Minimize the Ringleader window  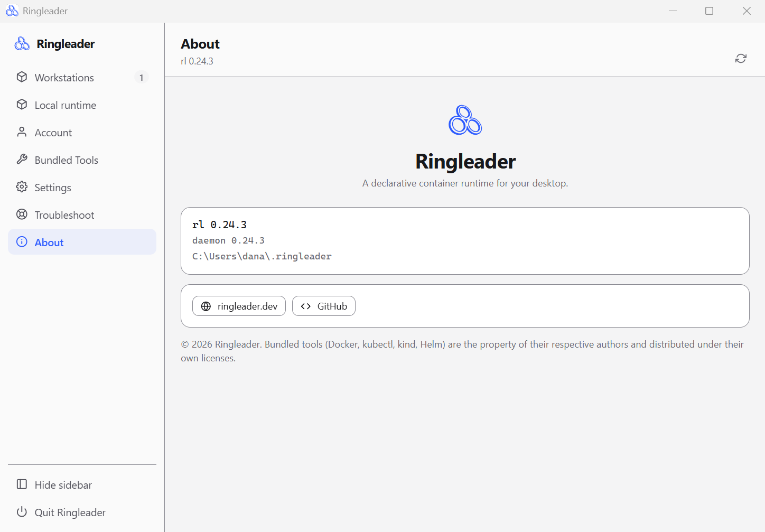click(x=673, y=11)
